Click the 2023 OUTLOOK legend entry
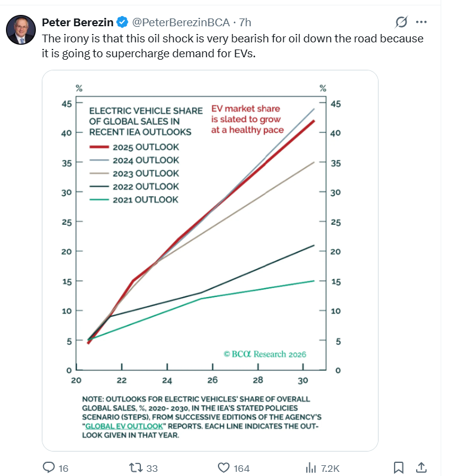The image size is (449, 476). [145, 173]
